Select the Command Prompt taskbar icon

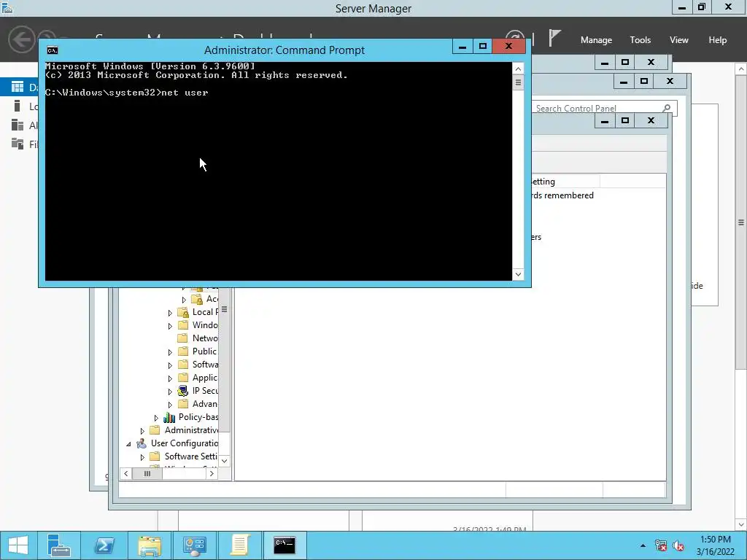coord(285,545)
